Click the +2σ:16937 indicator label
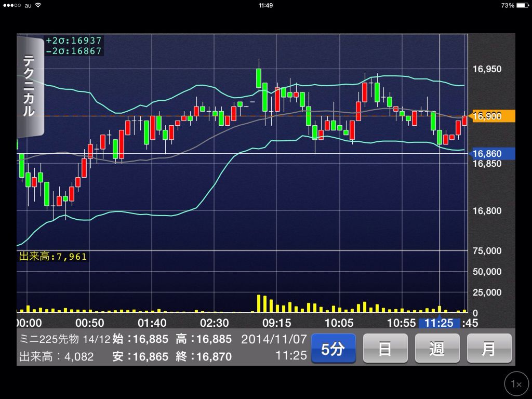The width and height of the screenshot is (532, 399). 73,41
